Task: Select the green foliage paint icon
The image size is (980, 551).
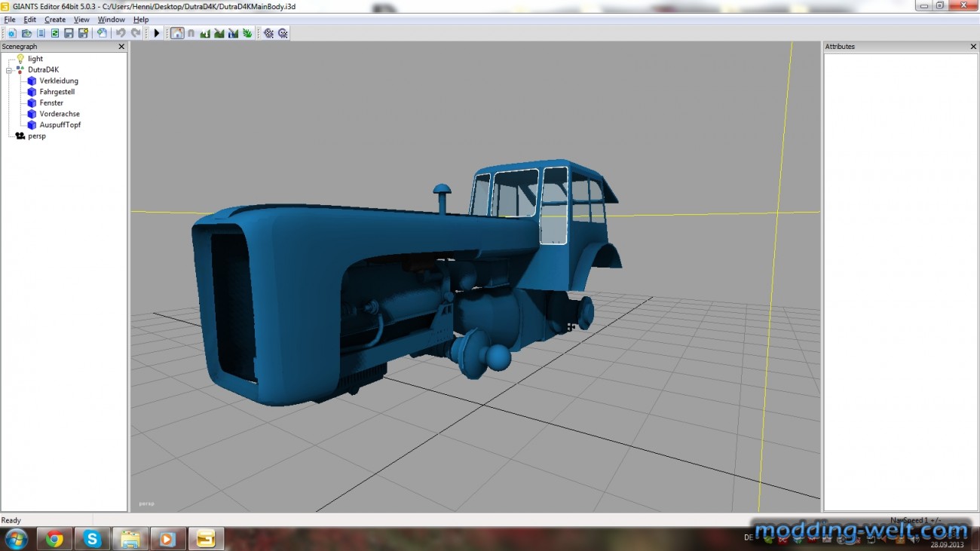Action: (247, 33)
